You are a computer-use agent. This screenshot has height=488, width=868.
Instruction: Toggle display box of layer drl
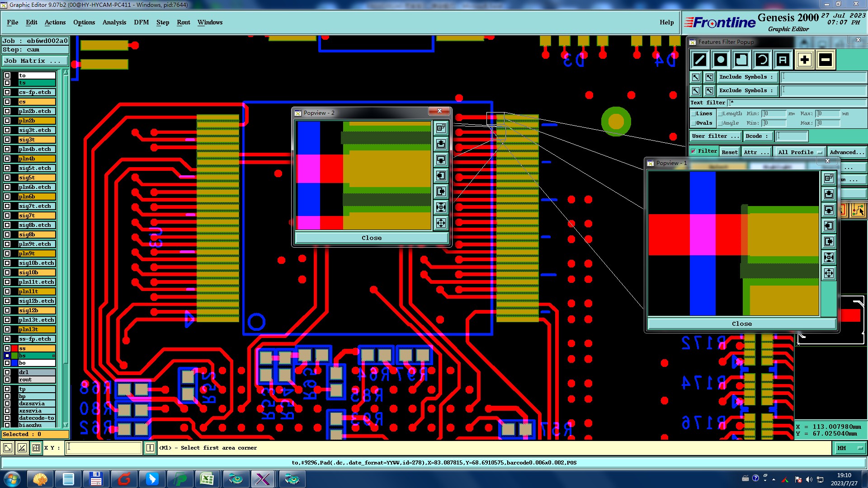click(x=7, y=373)
